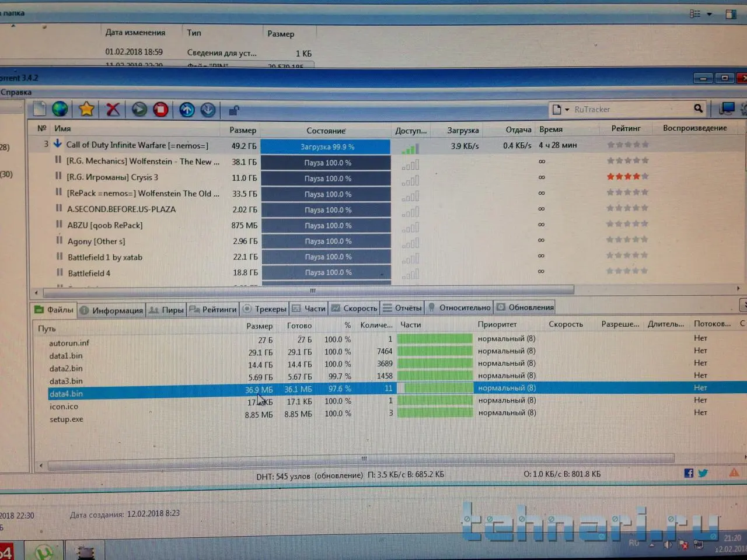Click the remote monitor icon in the toolbar
The width and height of the screenshot is (747, 560).
[727, 109]
